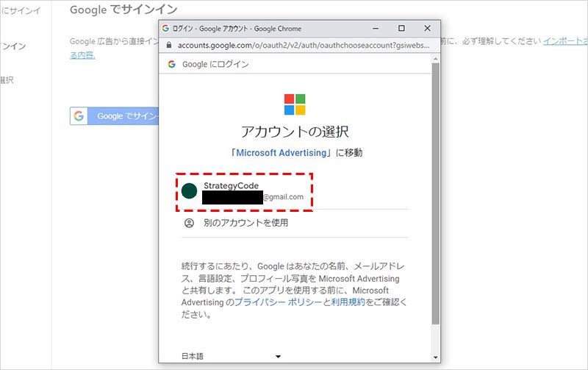Viewport: 588px width, 370px height.
Task: Open the プライバシー ポリシー link
Action: tap(278, 302)
